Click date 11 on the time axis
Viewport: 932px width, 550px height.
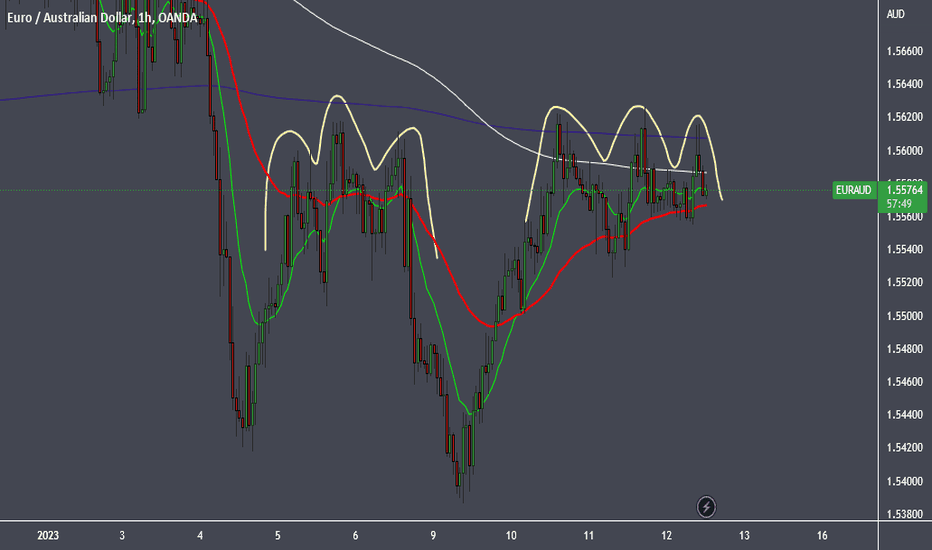pos(588,536)
